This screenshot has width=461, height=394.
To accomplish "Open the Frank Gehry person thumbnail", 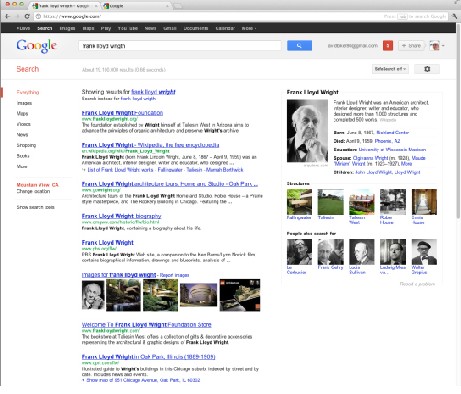I will (330, 252).
